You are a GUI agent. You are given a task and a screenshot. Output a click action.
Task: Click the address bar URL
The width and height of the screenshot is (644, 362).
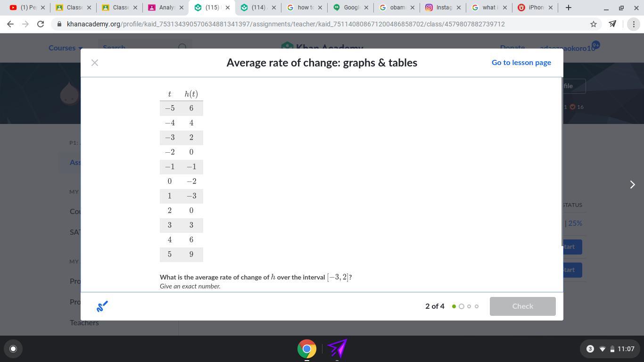286,24
